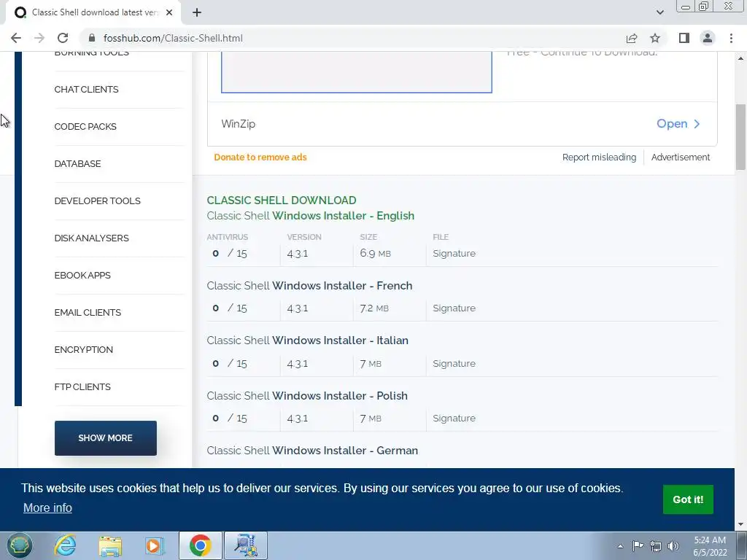The height and width of the screenshot is (560, 747).
Task: Reload the current page
Action: (63, 38)
